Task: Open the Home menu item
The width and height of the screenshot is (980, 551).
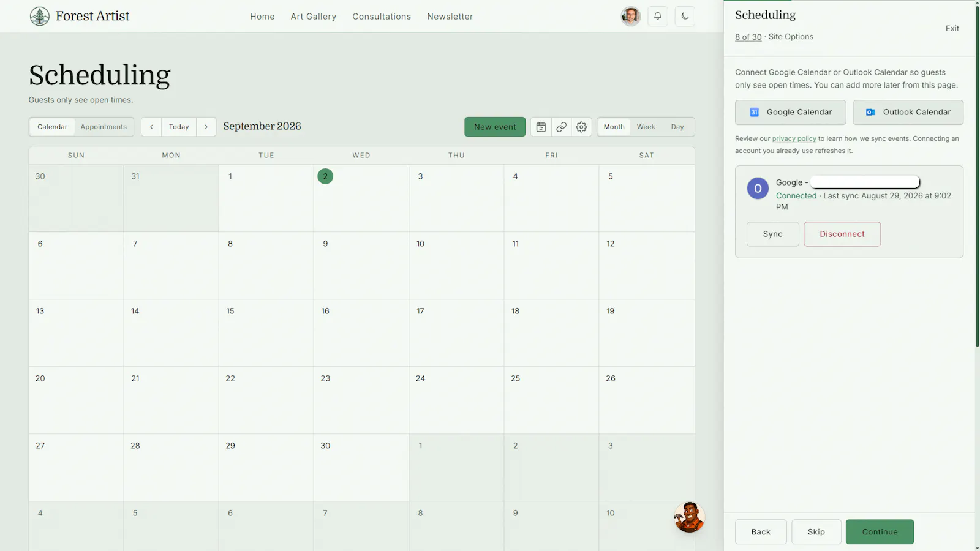Action: (262, 17)
